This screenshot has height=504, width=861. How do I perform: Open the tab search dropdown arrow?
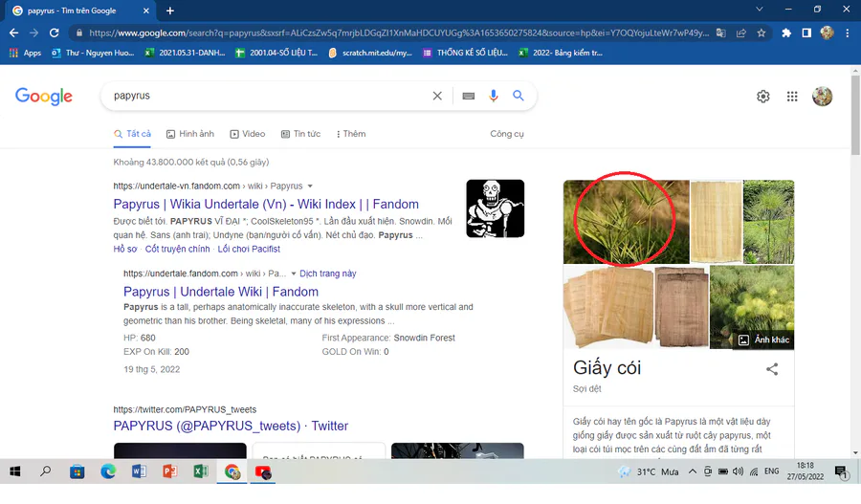760,10
